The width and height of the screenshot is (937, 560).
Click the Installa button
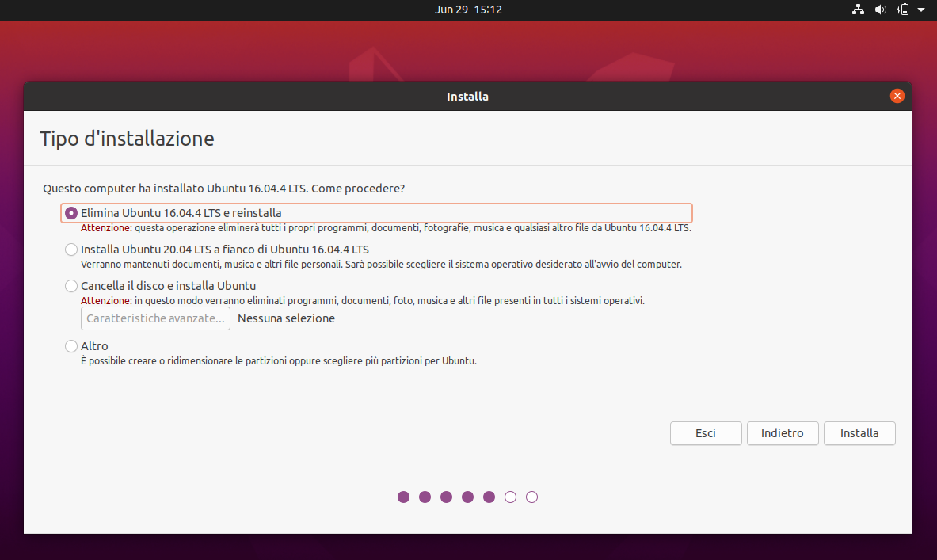859,433
